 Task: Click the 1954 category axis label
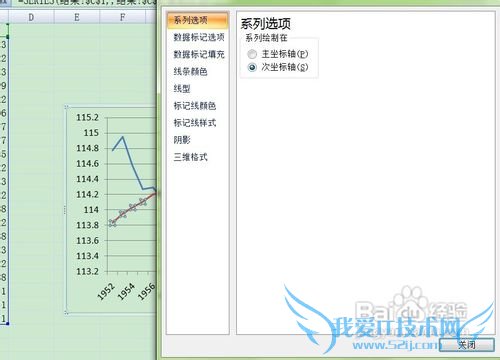click(127, 291)
